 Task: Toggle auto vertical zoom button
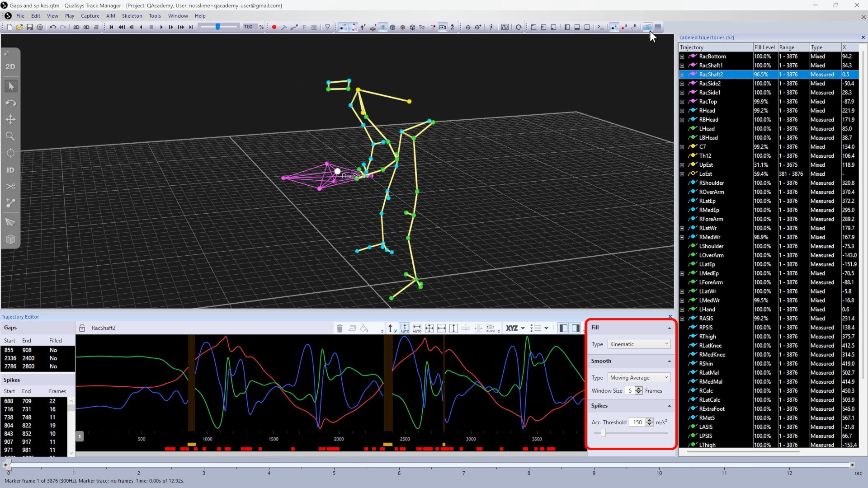[405, 328]
